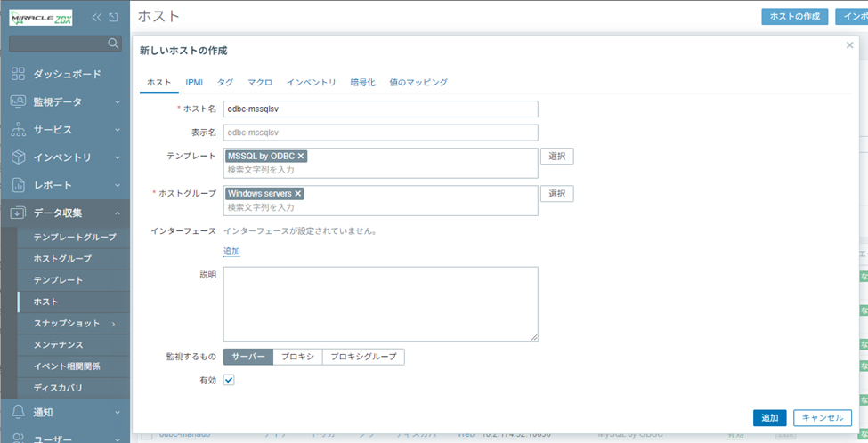Click the Inventory cube icon
Image resolution: width=868 pixels, height=443 pixels.
(18, 157)
